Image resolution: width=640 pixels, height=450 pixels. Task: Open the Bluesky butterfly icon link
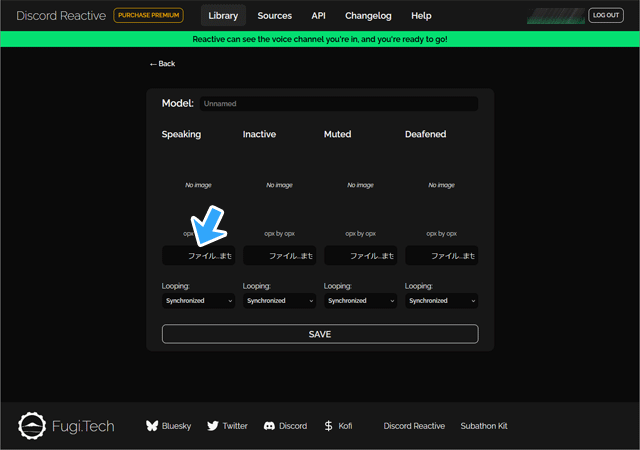pyautogui.click(x=153, y=426)
